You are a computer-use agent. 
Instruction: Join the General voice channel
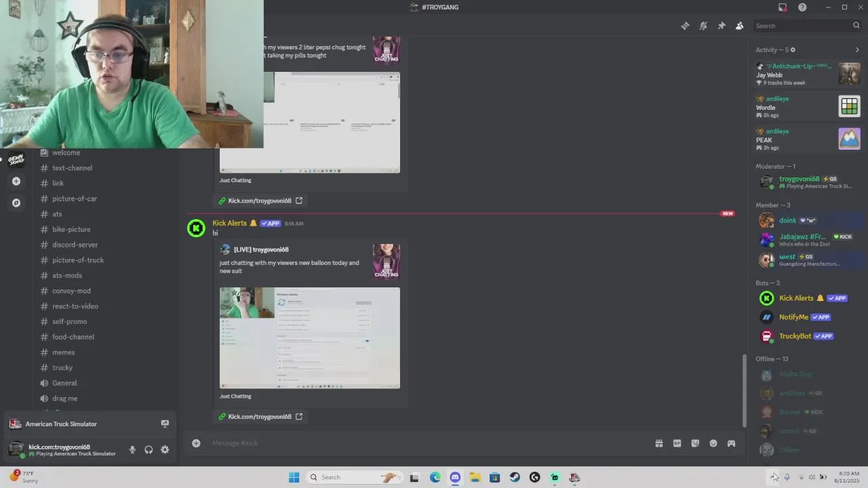(x=64, y=383)
